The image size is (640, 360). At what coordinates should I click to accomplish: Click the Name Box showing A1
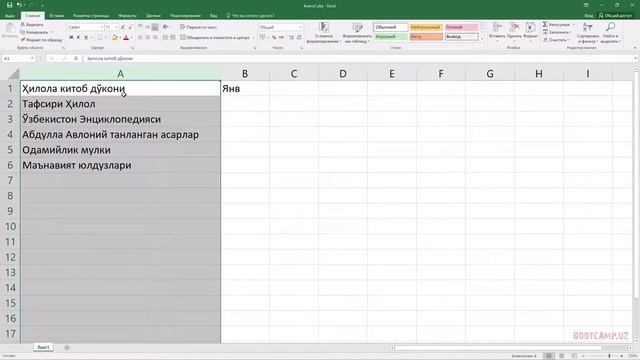pos(18,58)
